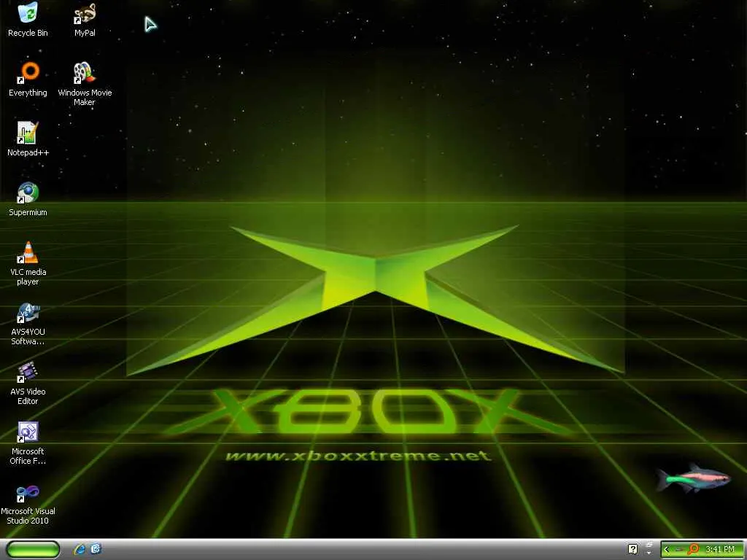Click the language bar help icon

(x=632, y=549)
